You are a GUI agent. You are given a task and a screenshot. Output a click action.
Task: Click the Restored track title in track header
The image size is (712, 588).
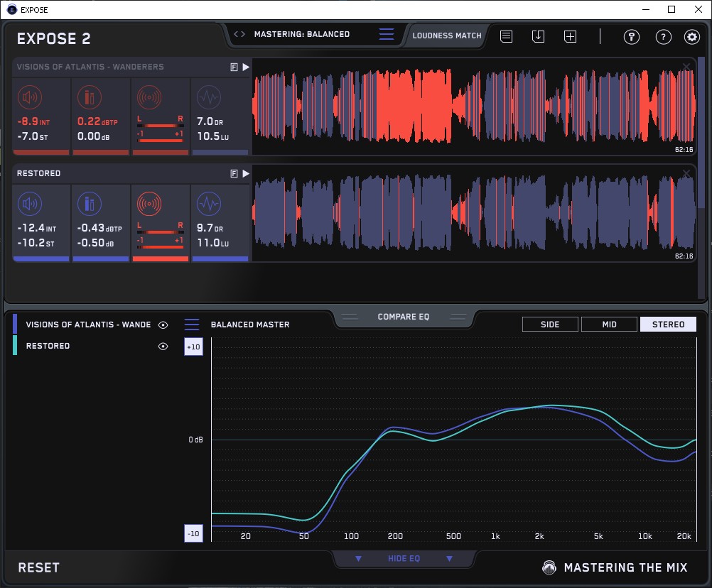tap(38, 174)
